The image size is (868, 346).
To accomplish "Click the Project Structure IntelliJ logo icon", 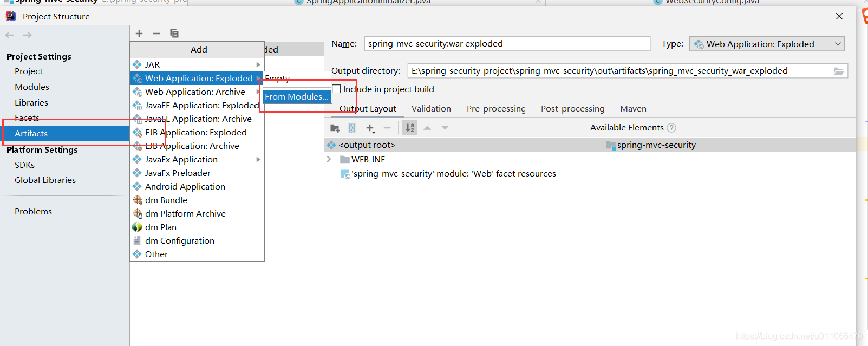I will 11,16.
